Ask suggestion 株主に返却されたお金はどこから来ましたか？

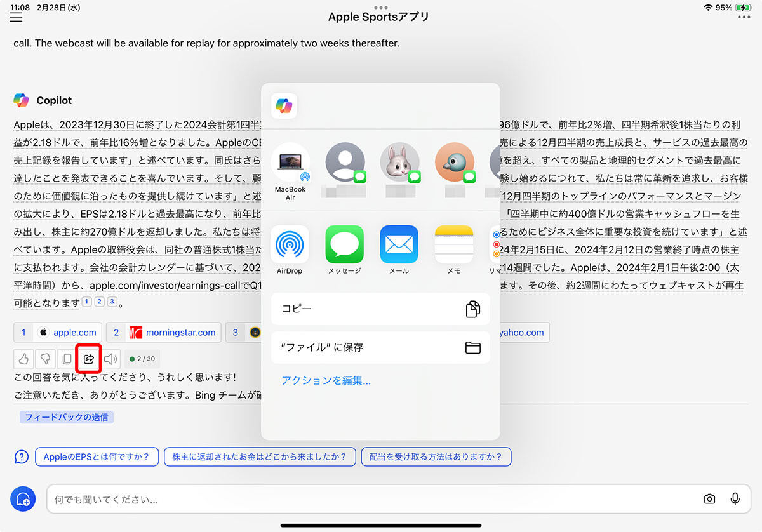259,457
